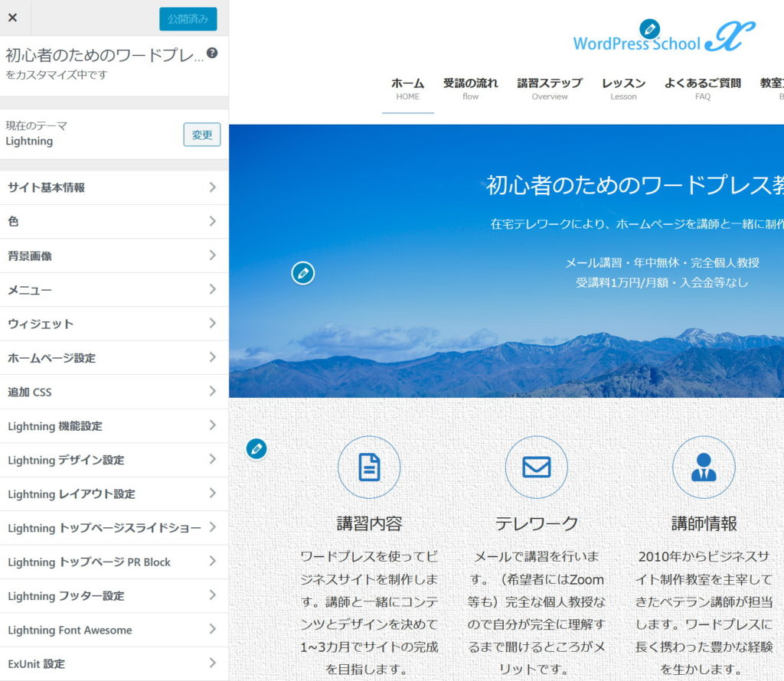Image resolution: width=784 pixels, height=681 pixels.
Task: Click the document icon above 講習内容
Action: [369, 467]
